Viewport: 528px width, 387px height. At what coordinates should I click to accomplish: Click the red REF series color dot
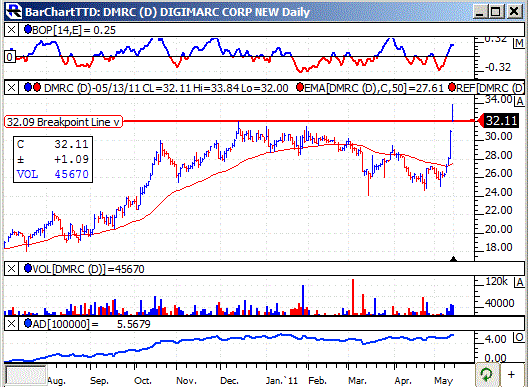tap(452, 88)
